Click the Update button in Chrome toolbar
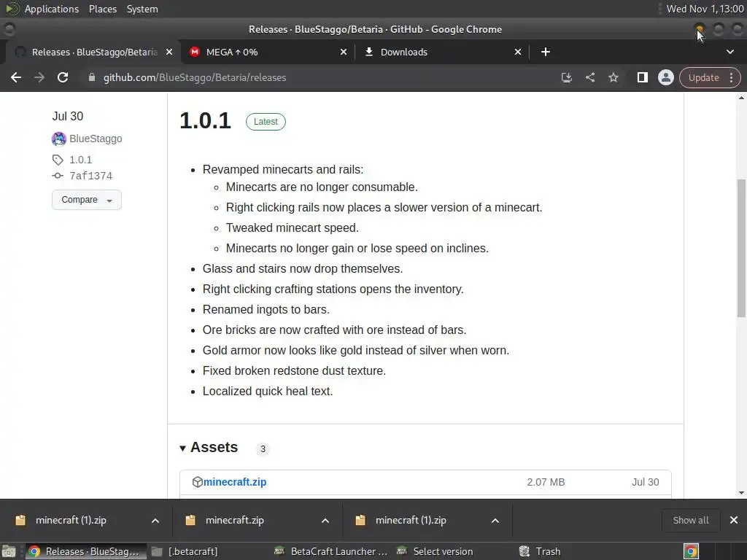The image size is (747, 560). [x=704, y=77]
